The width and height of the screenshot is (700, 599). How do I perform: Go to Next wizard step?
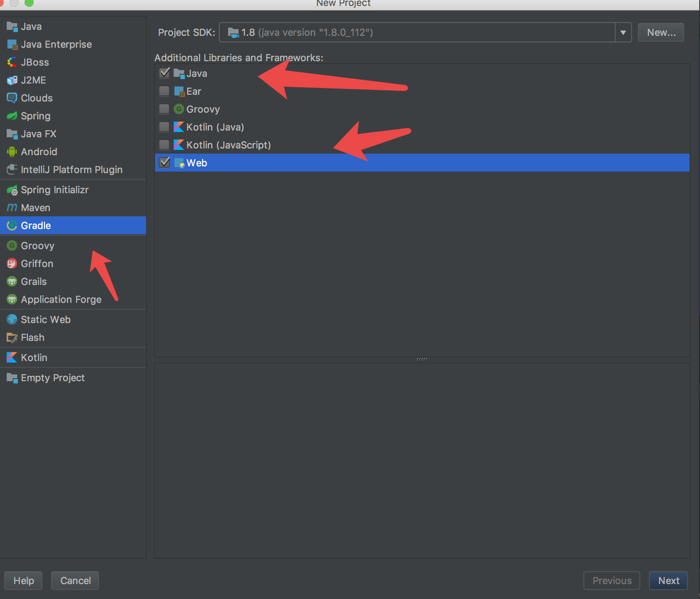[668, 581]
